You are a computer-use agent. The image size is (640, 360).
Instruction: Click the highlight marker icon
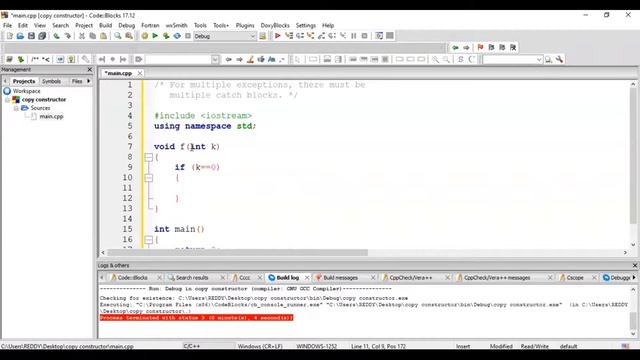coord(250,60)
